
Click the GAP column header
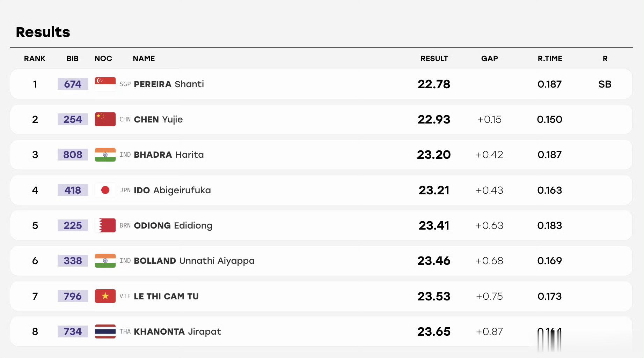click(x=489, y=59)
